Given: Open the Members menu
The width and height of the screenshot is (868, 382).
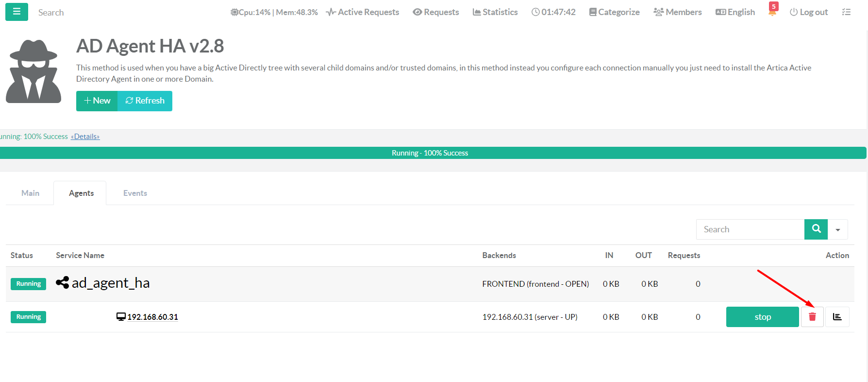Looking at the screenshot, I should point(677,12).
